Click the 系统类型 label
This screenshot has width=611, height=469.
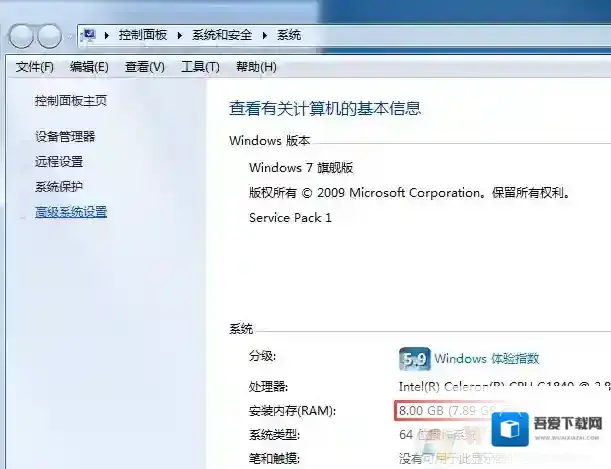pyautogui.click(x=274, y=435)
